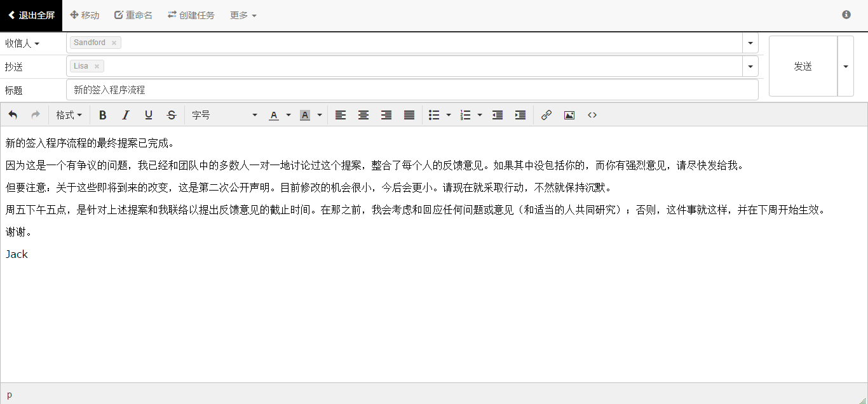Click the 标题 subject input field
This screenshot has width=868, height=404.
point(412,90)
